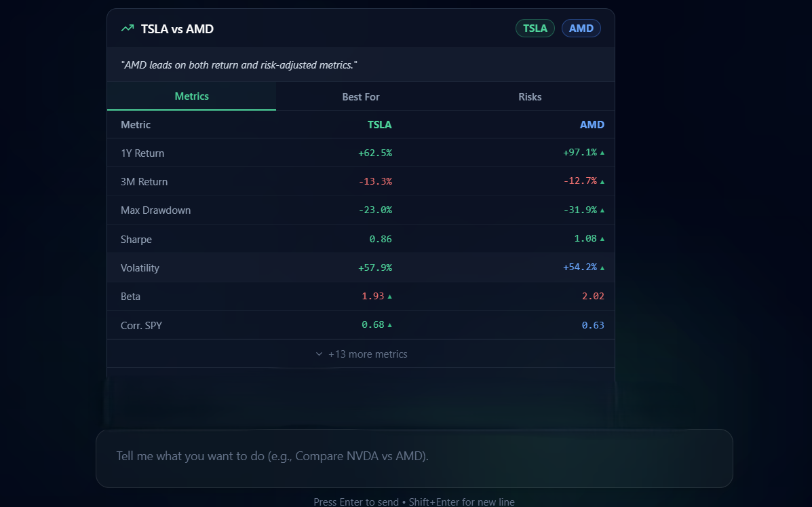Click the TSLA beta value 1.93
The width and height of the screenshot is (812, 507).
pos(373,296)
